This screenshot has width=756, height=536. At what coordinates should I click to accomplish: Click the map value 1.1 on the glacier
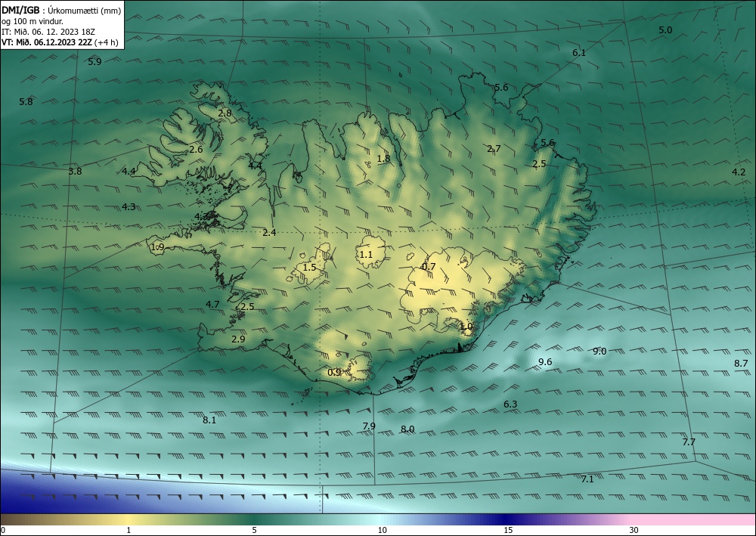(366, 255)
